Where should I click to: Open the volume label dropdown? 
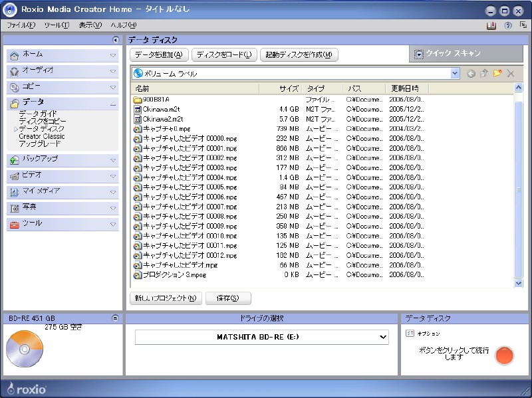pyautogui.click(x=455, y=74)
